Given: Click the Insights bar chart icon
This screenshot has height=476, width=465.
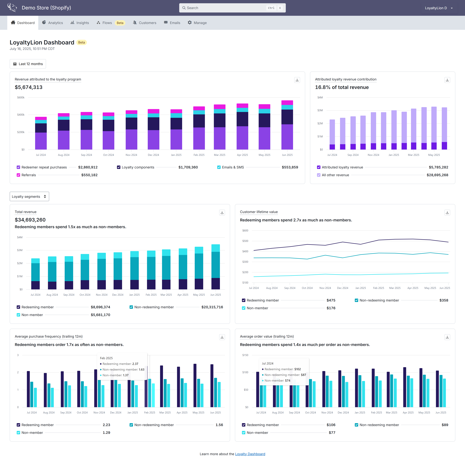Looking at the screenshot, I should coord(72,23).
